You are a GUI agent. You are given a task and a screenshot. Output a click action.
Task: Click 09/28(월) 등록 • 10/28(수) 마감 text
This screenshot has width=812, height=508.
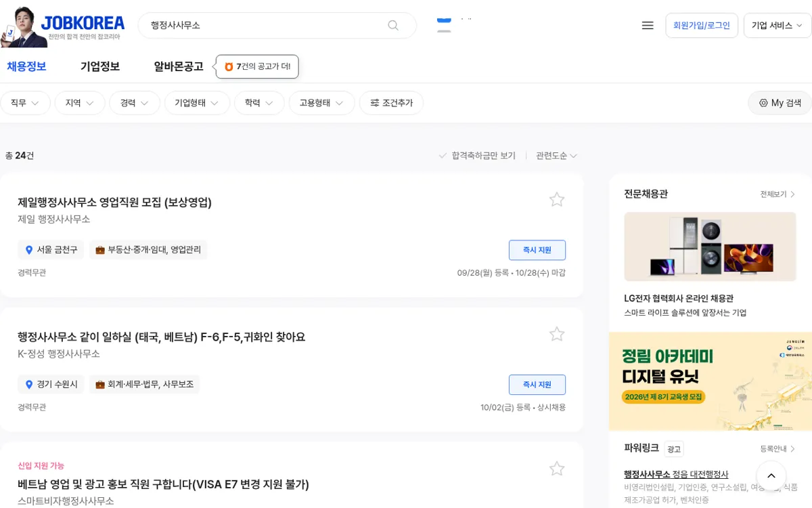click(x=512, y=273)
